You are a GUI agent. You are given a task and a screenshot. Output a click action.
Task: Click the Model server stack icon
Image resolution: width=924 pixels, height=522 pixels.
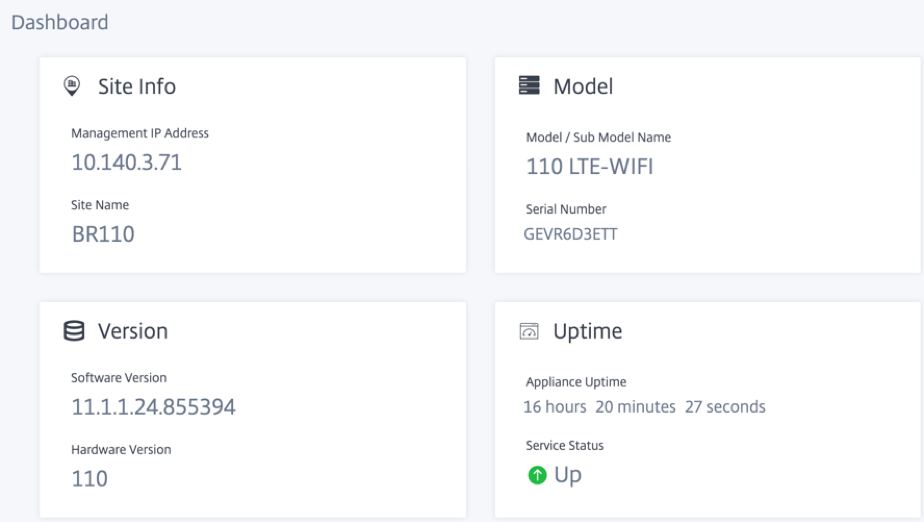[529, 85]
